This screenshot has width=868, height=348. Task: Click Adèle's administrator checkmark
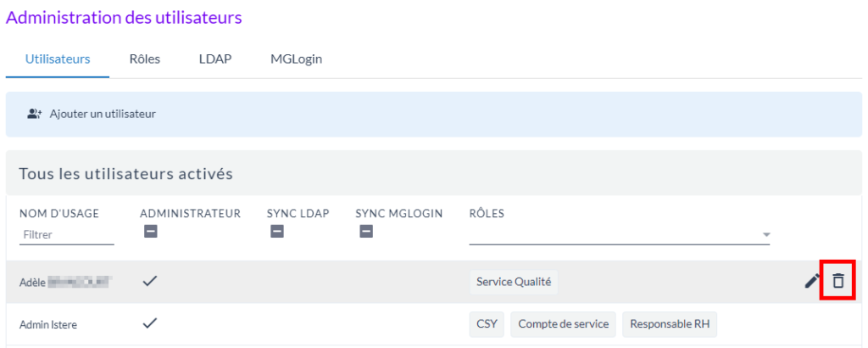[x=150, y=281]
